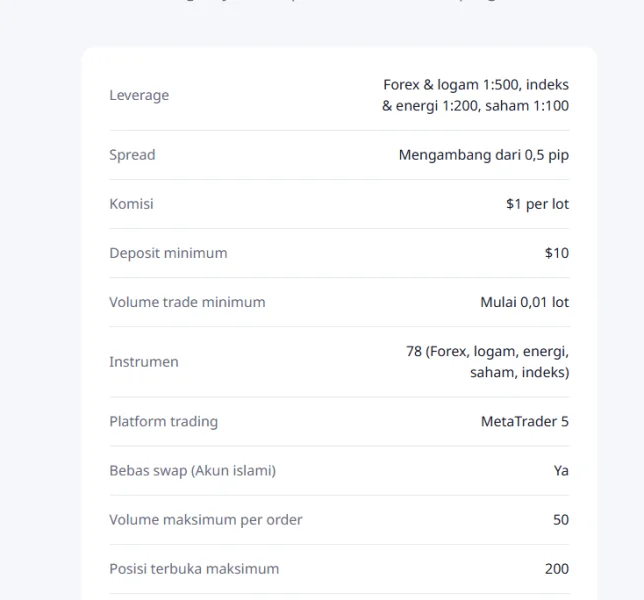
Task: Click the Bebas swap (Akun islami) label
Action: [193, 471]
